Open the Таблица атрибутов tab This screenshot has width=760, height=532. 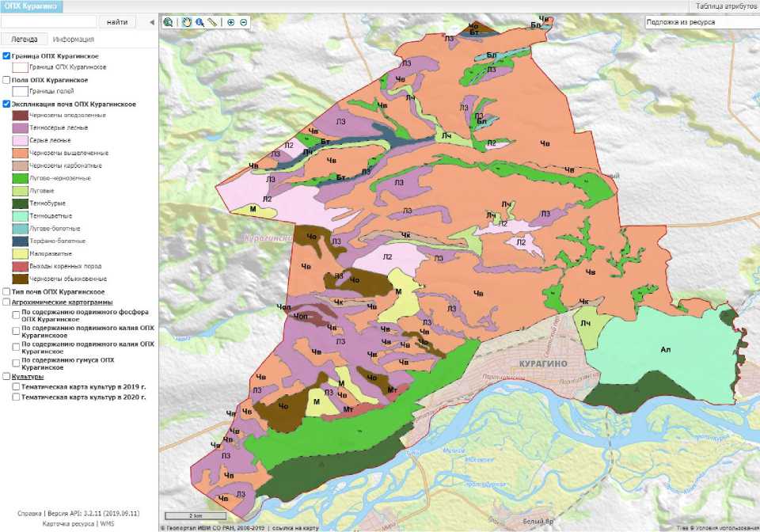coord(726,6)
